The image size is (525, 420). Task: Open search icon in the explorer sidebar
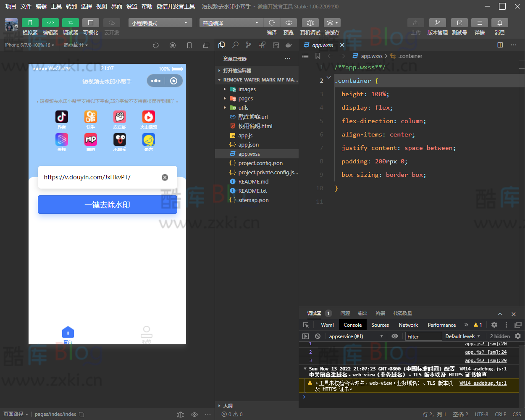tap(235, 45)
